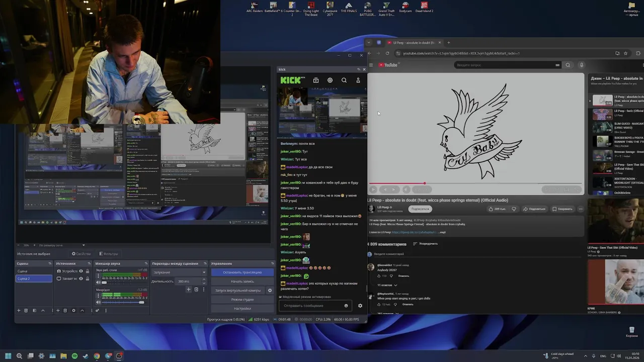Viewport: 644px width, 362px height.
Task: Open Фильтры source filters tab
Action: [x=109, y=254]
